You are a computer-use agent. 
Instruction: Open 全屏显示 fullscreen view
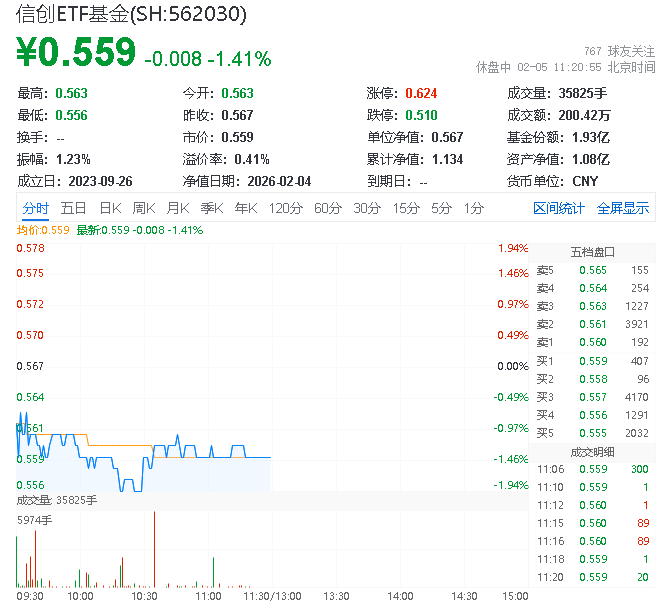tap(622, 208)
